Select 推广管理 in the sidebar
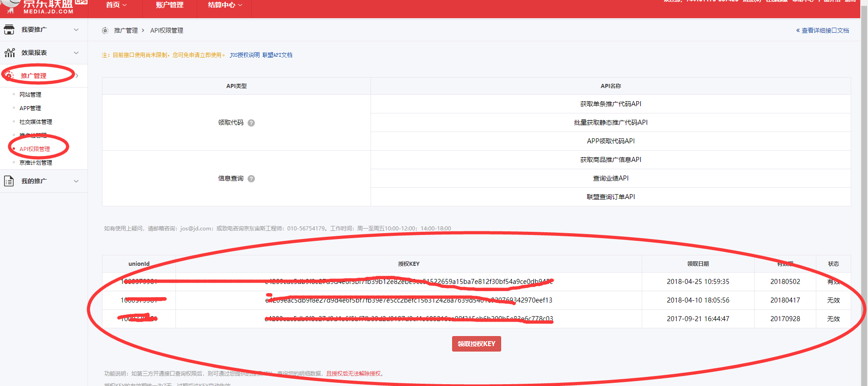 click(x=34, y=76)
